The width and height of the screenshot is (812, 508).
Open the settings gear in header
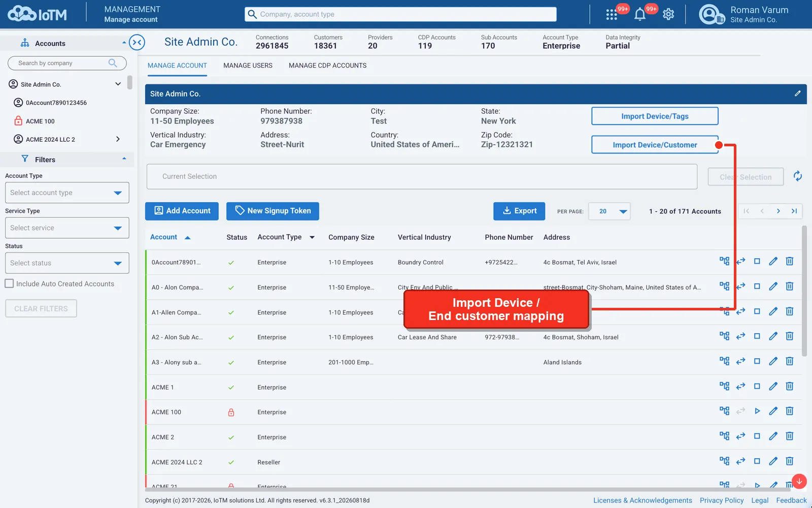pos(668,15)
